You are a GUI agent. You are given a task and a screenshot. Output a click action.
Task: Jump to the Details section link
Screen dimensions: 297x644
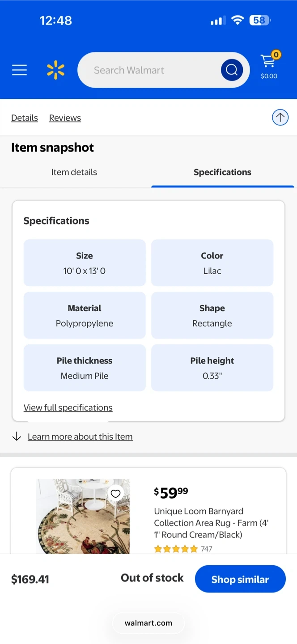coord(25,118)
